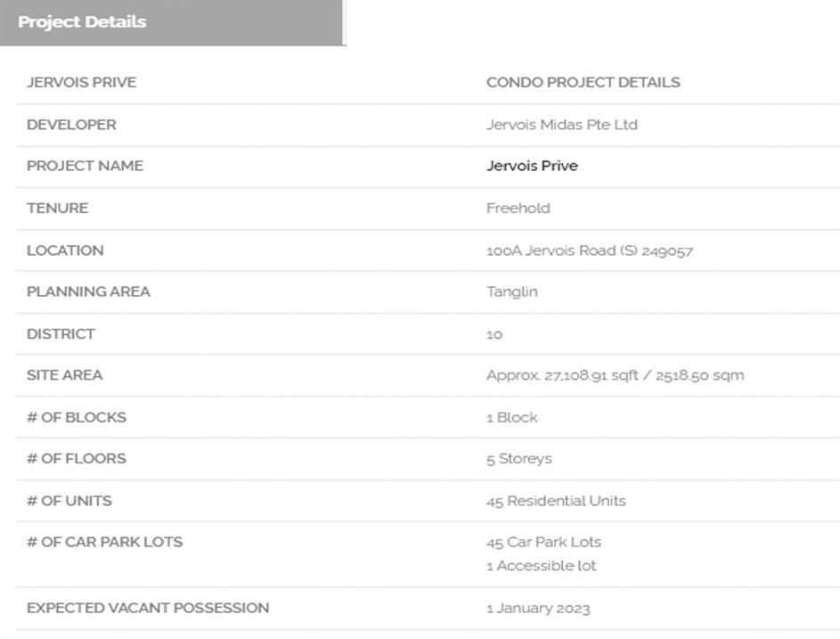
Task: Select the DEVELOPER row label
Action: (x=71, y=125)
